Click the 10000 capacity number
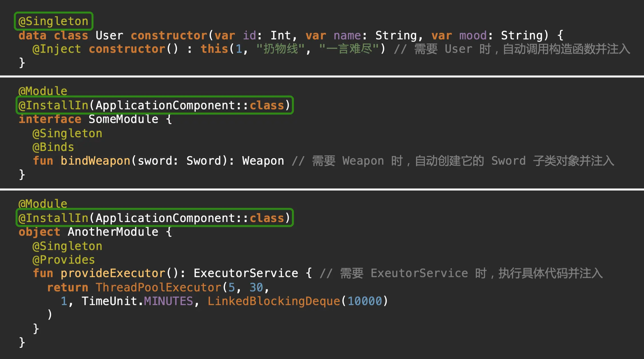The height and width of the screenshot is (359, 644). (x=365, y=301)
